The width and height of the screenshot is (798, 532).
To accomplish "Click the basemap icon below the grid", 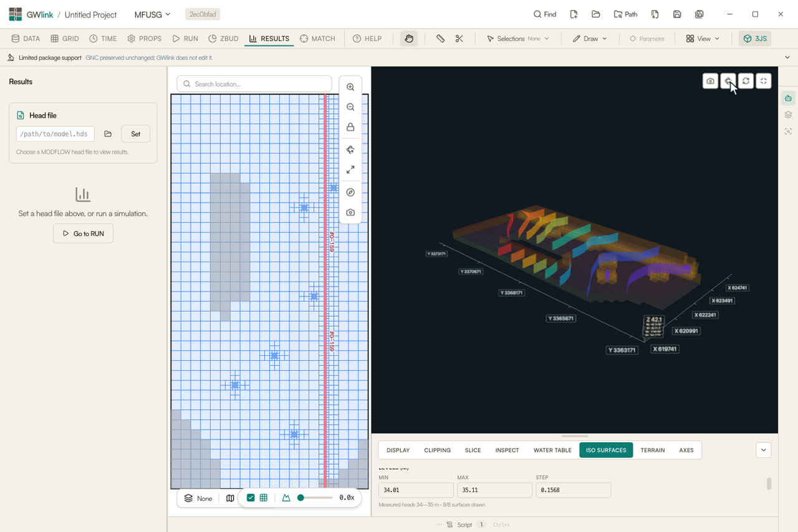I will [230, 498].
